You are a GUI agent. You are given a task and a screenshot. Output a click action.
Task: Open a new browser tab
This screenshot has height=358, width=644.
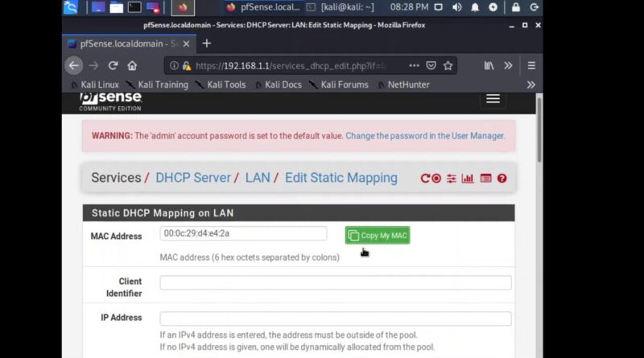[x=207, y=43]
